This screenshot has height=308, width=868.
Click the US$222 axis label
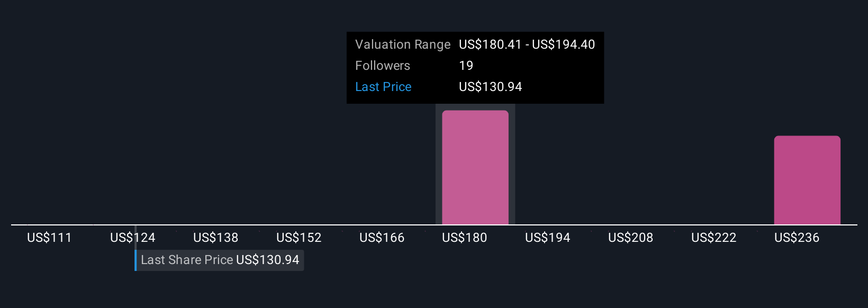tap(714, 238)
